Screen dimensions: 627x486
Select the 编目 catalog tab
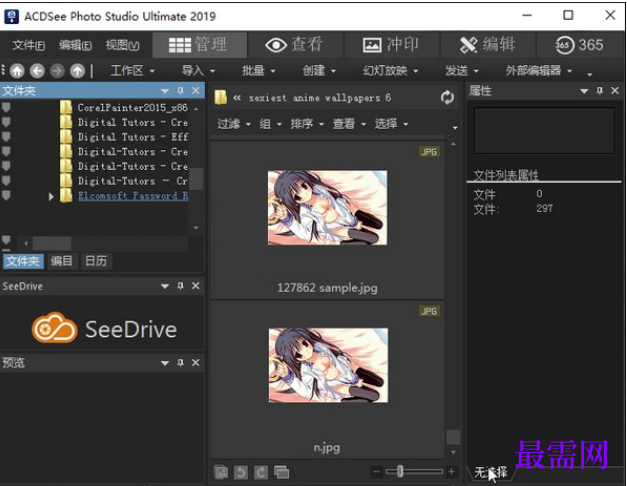coord(62,261)
